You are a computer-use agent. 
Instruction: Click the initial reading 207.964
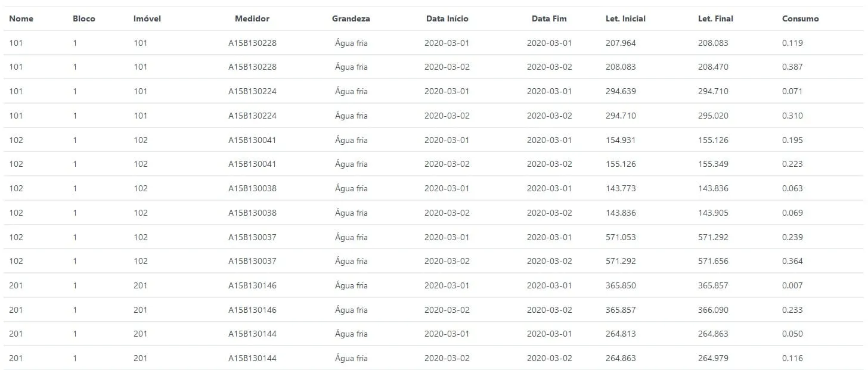621,43
